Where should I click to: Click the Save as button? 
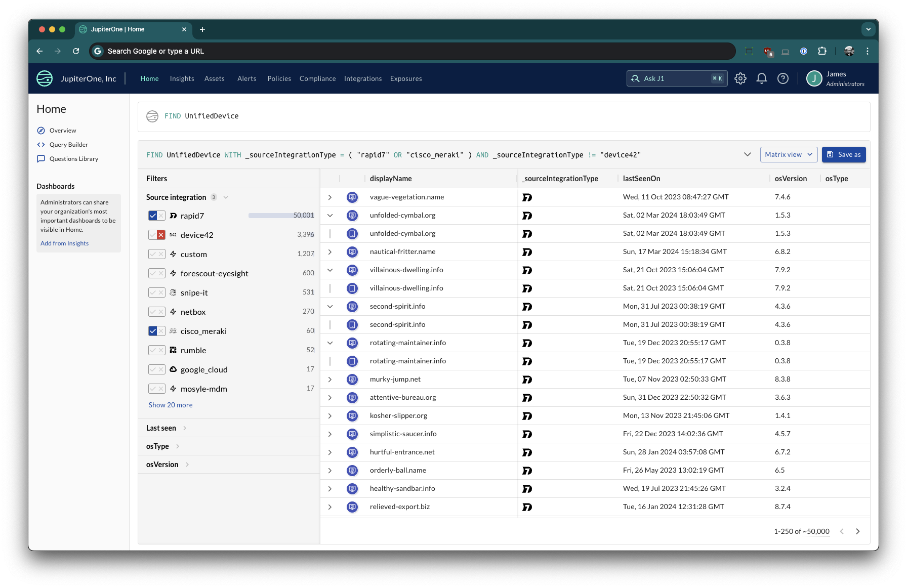(844, 154)
